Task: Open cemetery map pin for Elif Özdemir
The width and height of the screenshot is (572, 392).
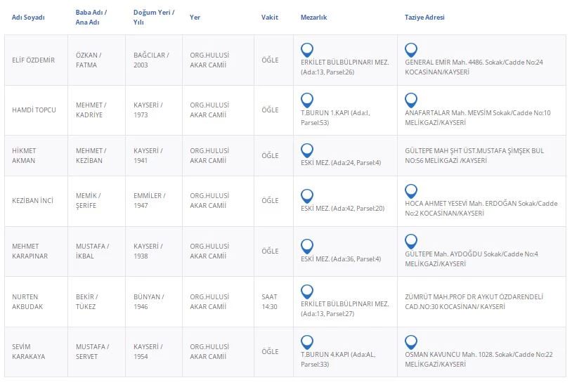Action: (x=306, y=50)
